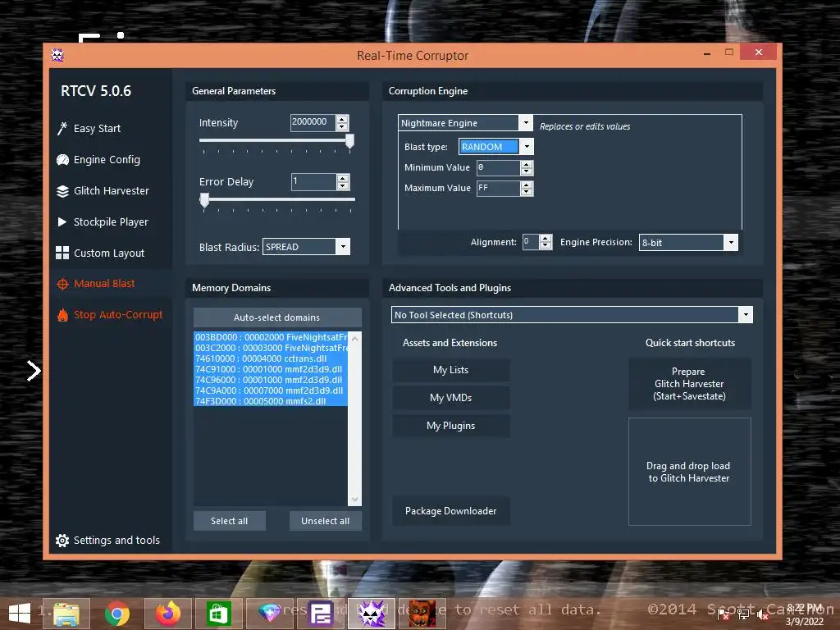Viewport: 840px width, 630px height.
Task: Open My Lists
Action: (450, 370)
